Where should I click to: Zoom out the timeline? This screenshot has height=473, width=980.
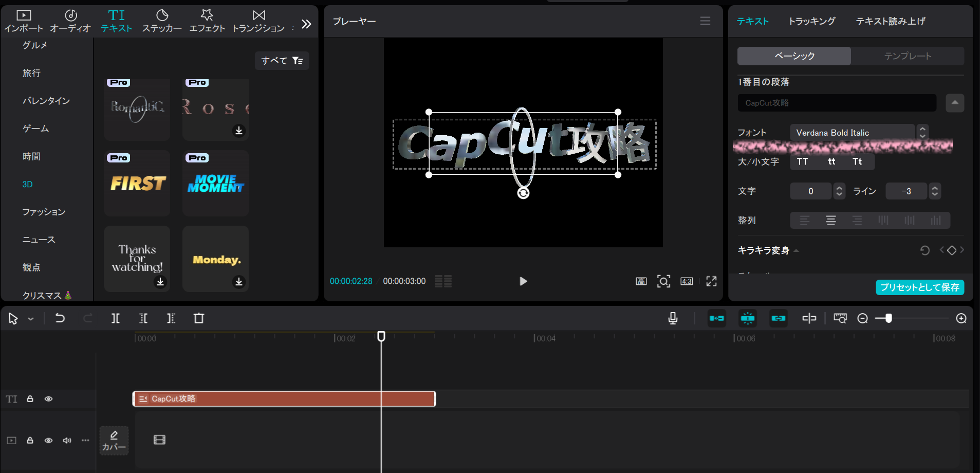[x=863, y=318]
